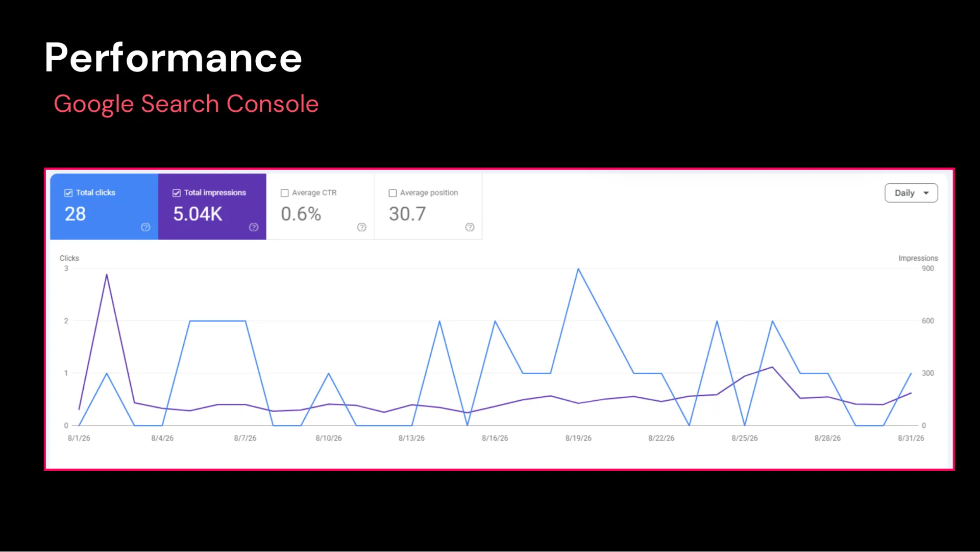Screen dimensions: 980x552
Task: Click the Clicks axis label
Action: click(x=69, y=258)
